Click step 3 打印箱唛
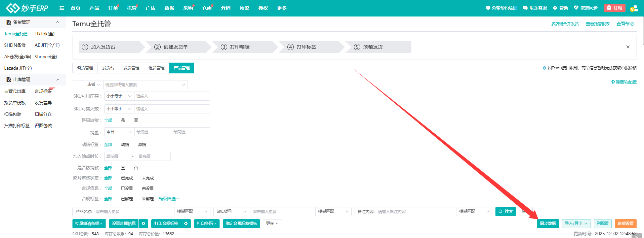This screenshot has width=644, height=238. coord(244,47)
